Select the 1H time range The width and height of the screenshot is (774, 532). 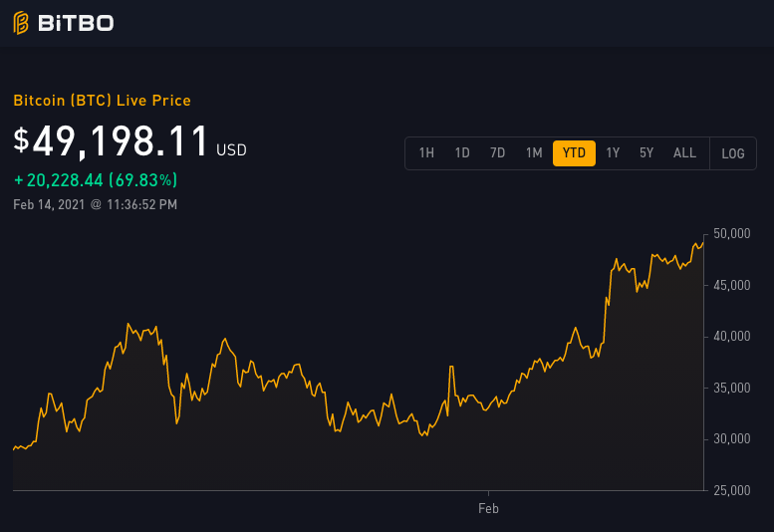[426, 153]
